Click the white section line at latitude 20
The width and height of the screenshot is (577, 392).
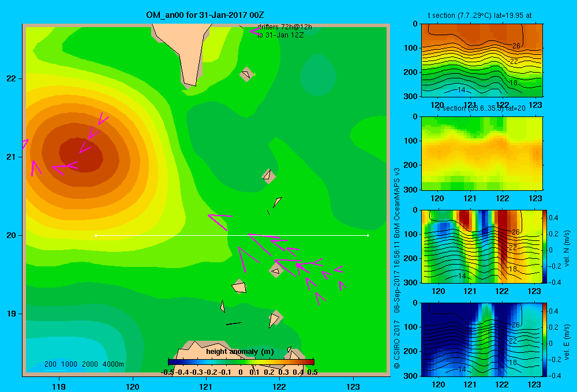tap(232, 235)
